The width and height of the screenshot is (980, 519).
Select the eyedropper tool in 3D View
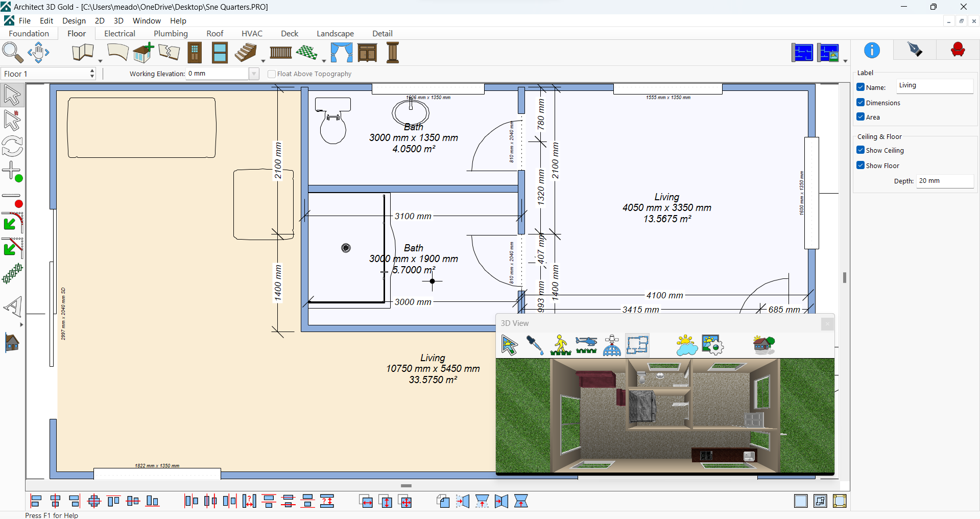pos(535,345)
